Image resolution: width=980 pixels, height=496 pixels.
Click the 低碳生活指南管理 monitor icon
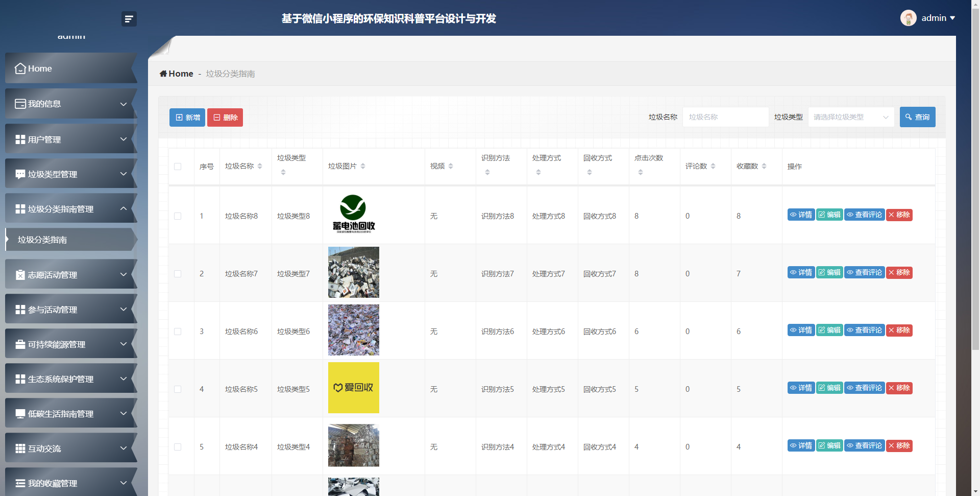tap(20, 414)
